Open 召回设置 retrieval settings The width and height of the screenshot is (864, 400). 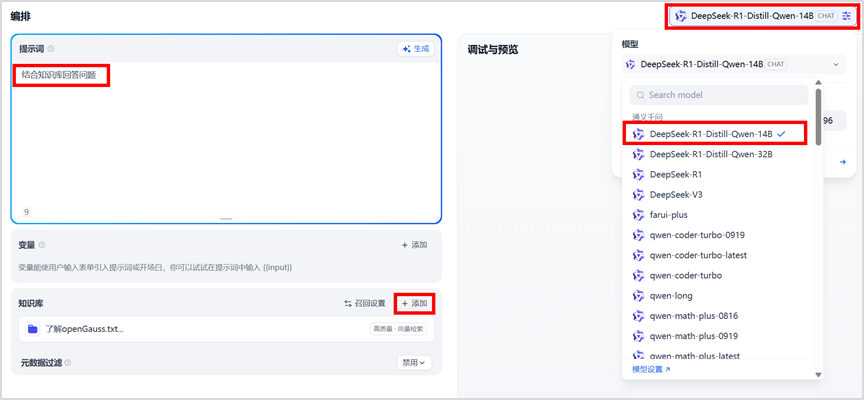coord(365,304)
